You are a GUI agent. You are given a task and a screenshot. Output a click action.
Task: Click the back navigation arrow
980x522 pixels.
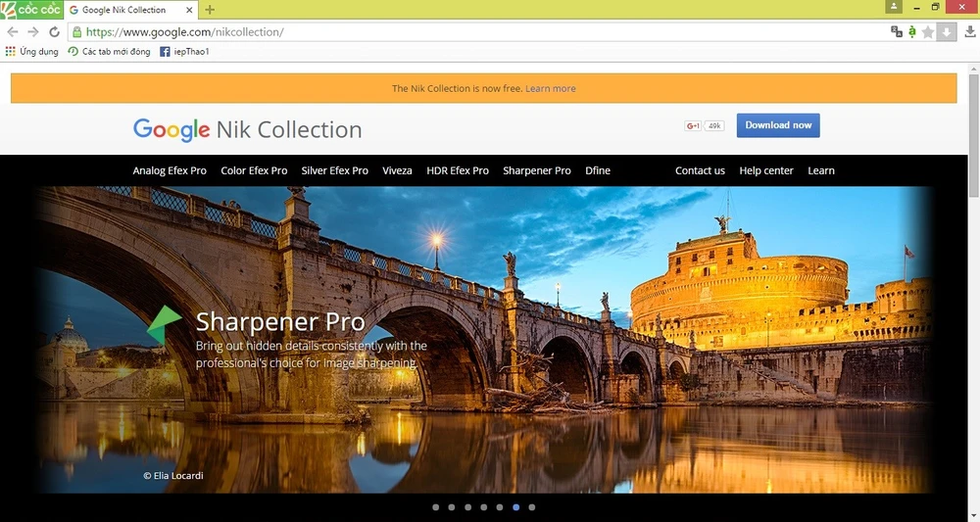13,32
